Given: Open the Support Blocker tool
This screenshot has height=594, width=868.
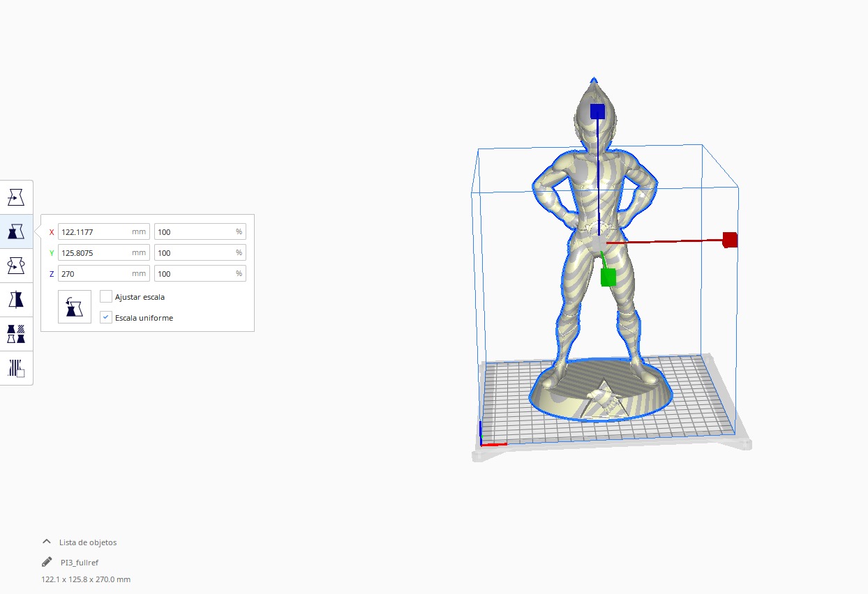Looking at the screenshot, I should pyautogui.click(x=16, y=367).
